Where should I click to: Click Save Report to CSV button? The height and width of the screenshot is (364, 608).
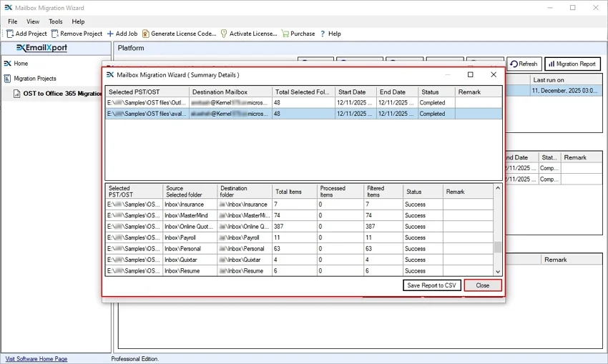(431, 285)
